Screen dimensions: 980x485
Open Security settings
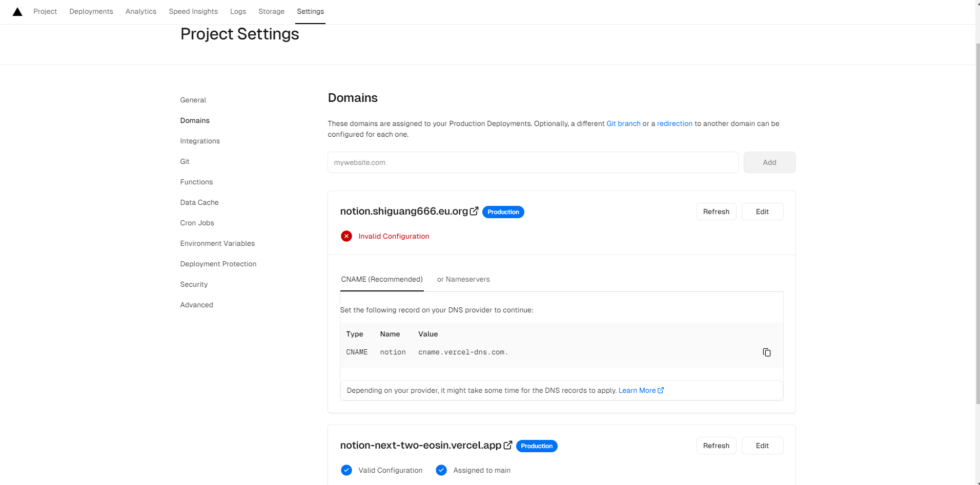(194, 284)
